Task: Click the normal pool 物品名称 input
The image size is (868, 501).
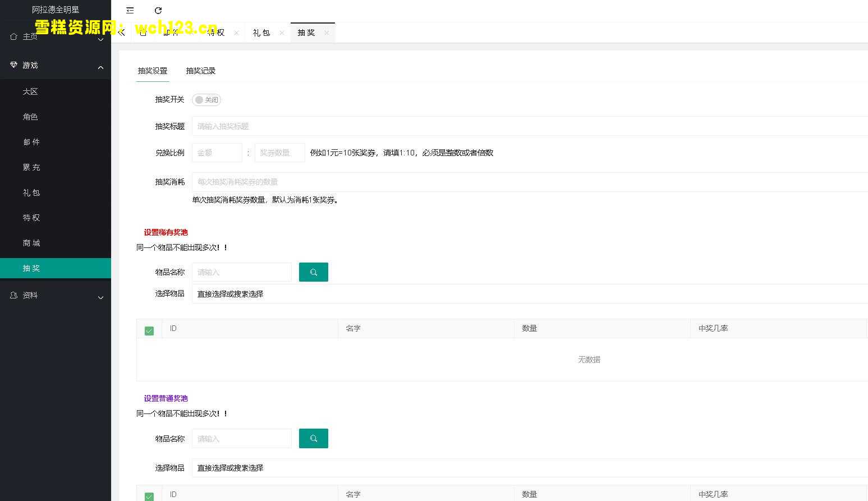Action: tap(242, 439)
